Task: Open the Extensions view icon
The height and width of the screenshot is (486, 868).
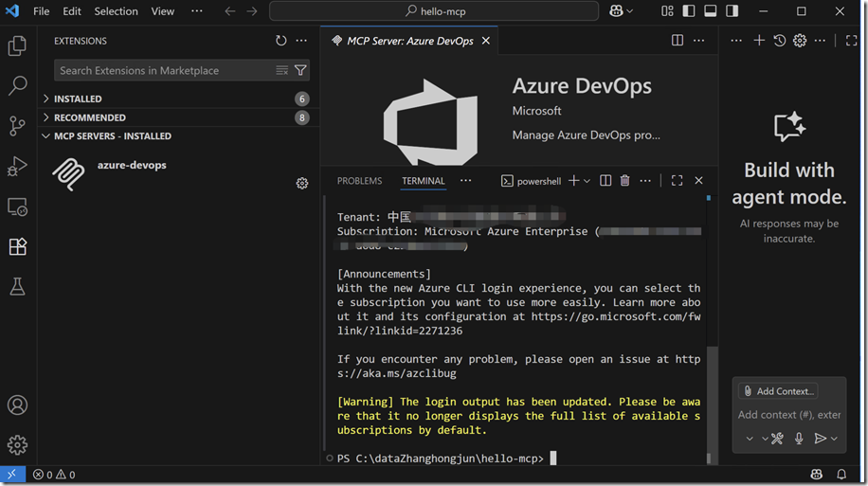Action: point(17,246)
